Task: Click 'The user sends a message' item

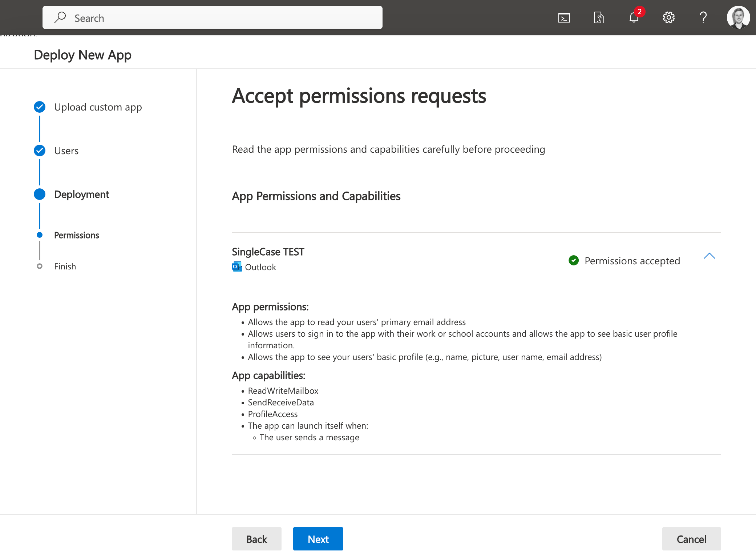Action: tap(309, 437)
